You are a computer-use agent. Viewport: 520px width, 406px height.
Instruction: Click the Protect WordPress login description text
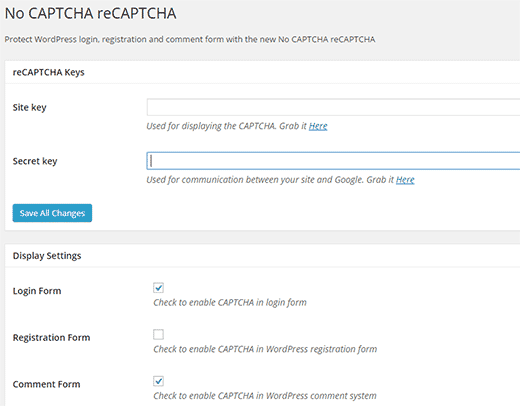click(x=190, y=39)
